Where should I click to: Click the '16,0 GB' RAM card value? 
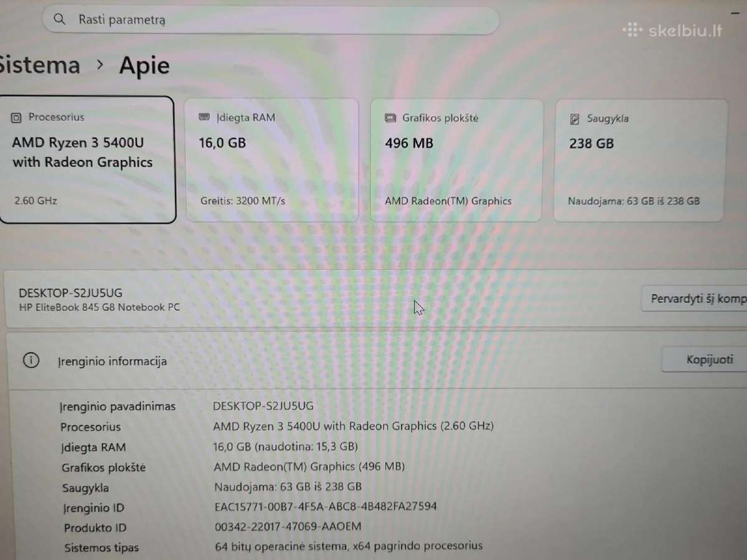pyautogui.click(x=222, y=143)
